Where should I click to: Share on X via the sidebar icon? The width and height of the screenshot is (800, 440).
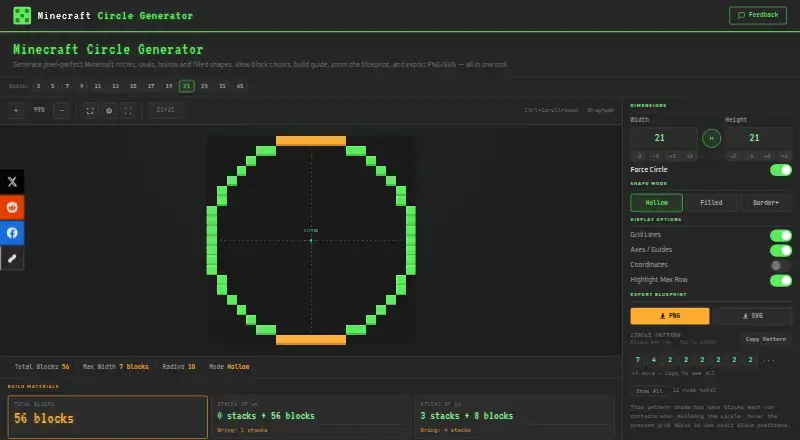tap(12, 182)
